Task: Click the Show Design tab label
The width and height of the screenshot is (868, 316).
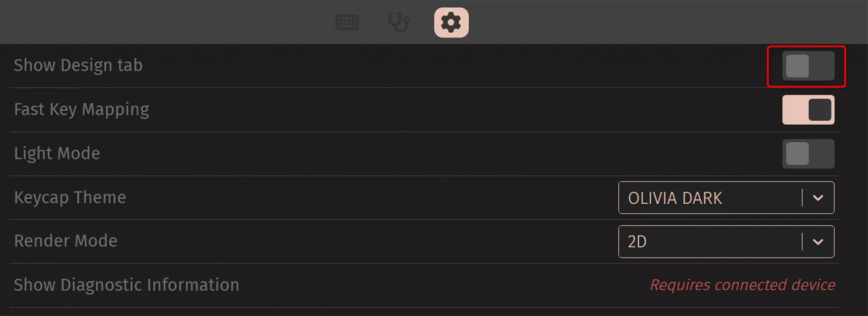Action: click(78, 66)
